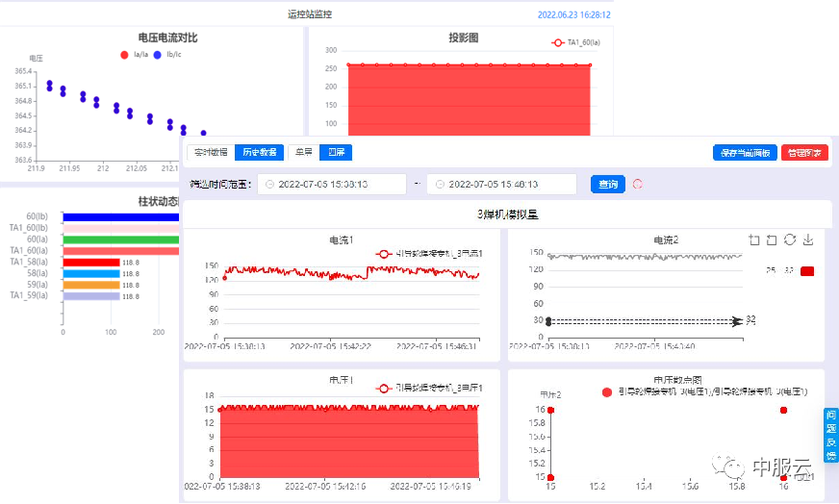Click the 投影图 chart title

[464, 38]
